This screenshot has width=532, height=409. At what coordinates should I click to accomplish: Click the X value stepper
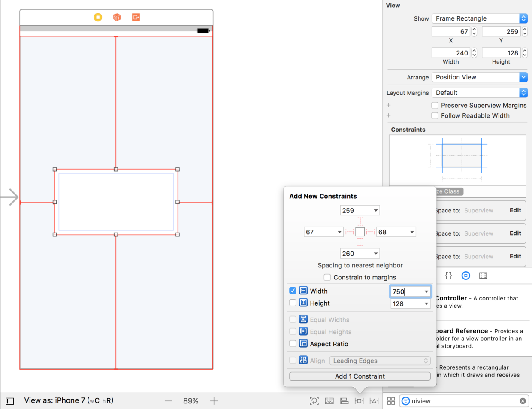(x=474, y=31)
